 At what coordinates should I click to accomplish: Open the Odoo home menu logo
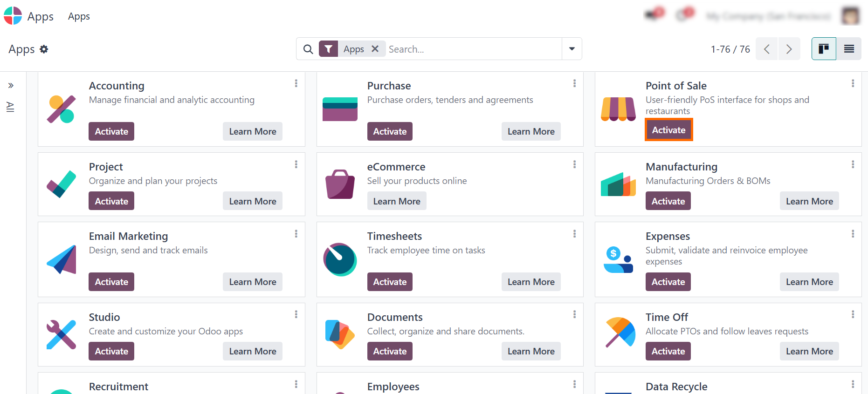[x=13, y=16]
